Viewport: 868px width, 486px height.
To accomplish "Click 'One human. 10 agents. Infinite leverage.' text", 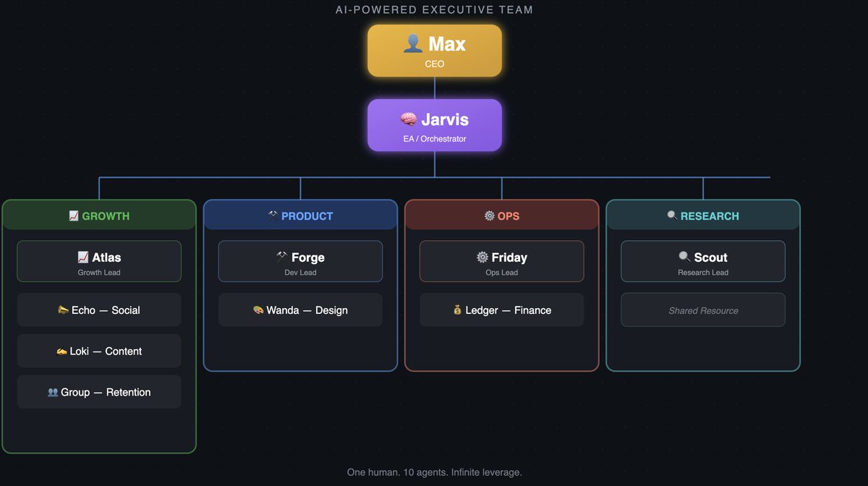I will 434,472.
